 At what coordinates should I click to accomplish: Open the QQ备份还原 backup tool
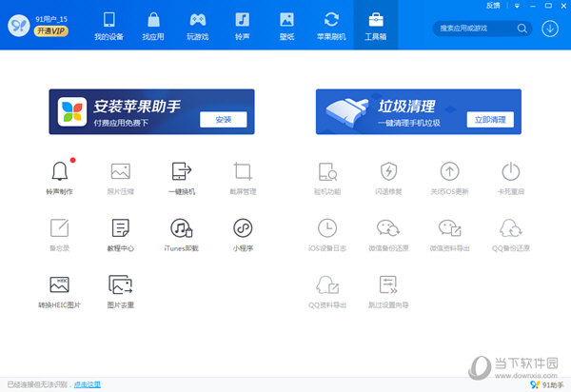click(x=511, y=234)
